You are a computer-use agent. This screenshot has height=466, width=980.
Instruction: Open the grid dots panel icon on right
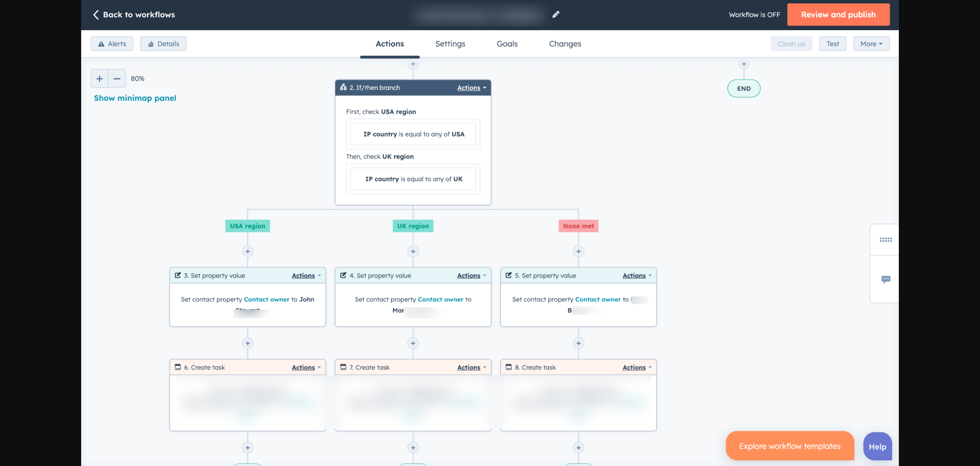886,240
